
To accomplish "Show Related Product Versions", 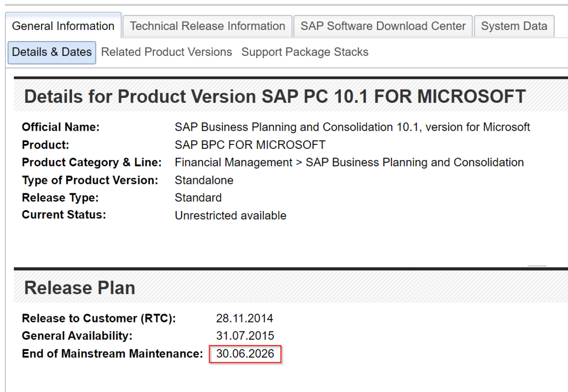I will (x=166, y=52).
